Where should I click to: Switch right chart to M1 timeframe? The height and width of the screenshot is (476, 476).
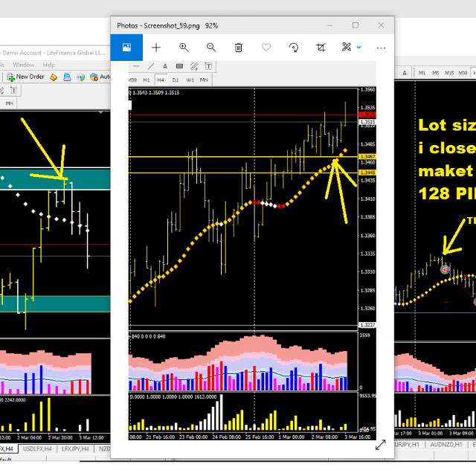(422, 73)
